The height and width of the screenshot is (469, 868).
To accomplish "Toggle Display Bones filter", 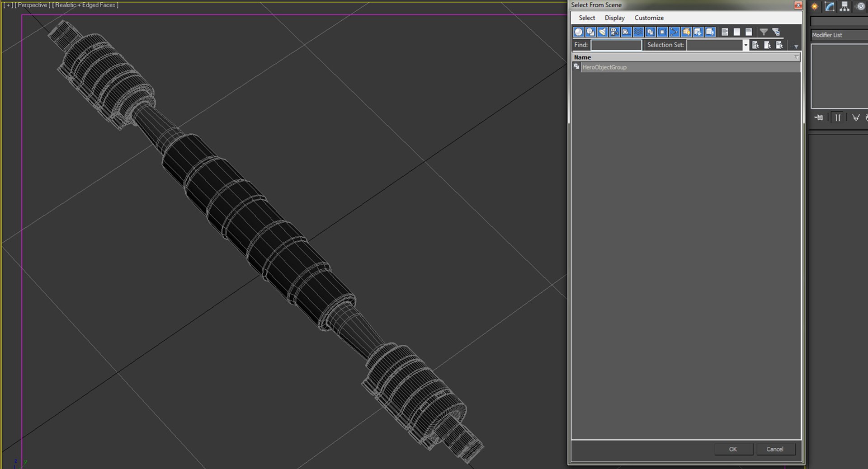I will pos(674,32).
